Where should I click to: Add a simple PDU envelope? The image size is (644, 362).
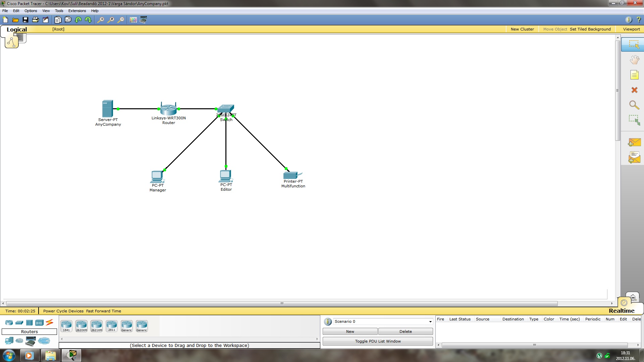634,142
